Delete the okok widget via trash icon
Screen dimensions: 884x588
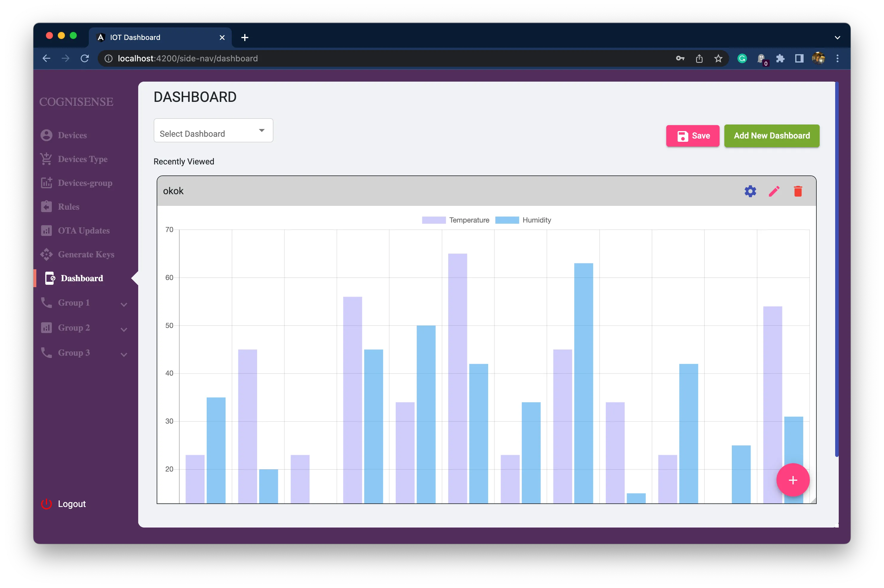(798, 191)
